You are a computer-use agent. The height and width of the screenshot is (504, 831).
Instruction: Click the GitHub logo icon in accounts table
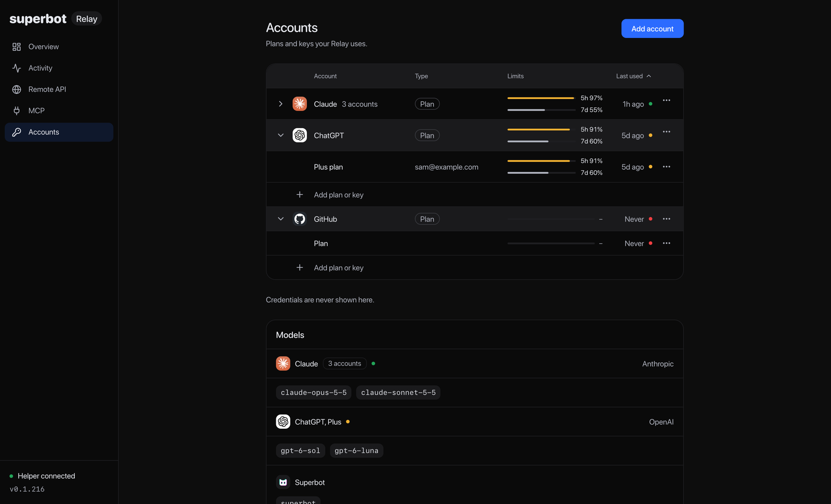tap(300, 219)
